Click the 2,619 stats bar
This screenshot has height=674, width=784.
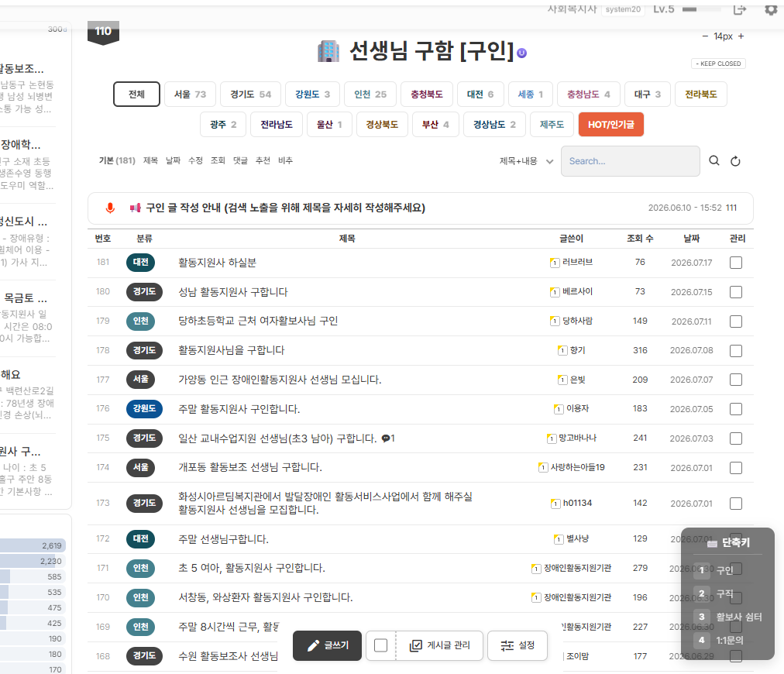click(33, 545)
